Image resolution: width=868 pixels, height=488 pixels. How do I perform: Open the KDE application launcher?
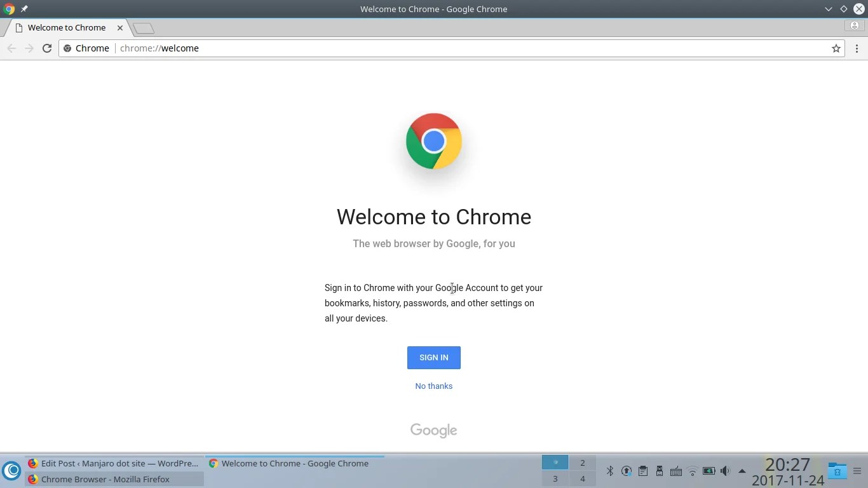point(11,471)
